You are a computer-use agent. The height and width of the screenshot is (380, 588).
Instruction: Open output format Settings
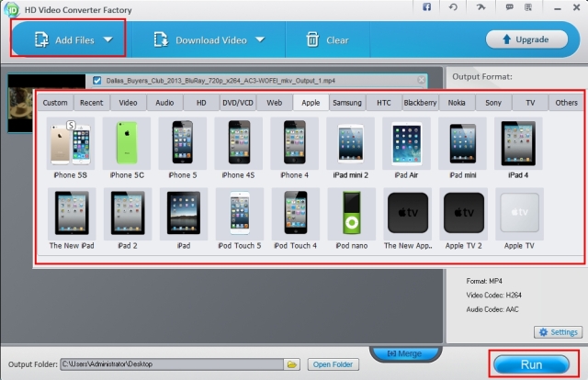[558, 332]
